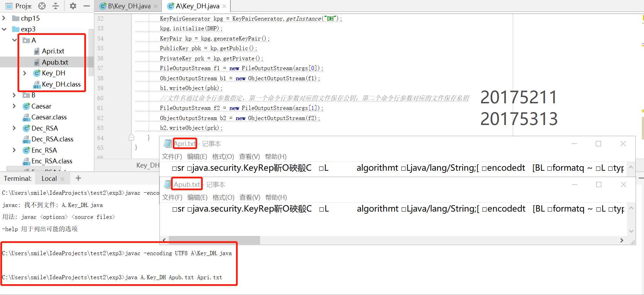
Task: Select Caesar.class in the project tree
Action: (49, 117)
